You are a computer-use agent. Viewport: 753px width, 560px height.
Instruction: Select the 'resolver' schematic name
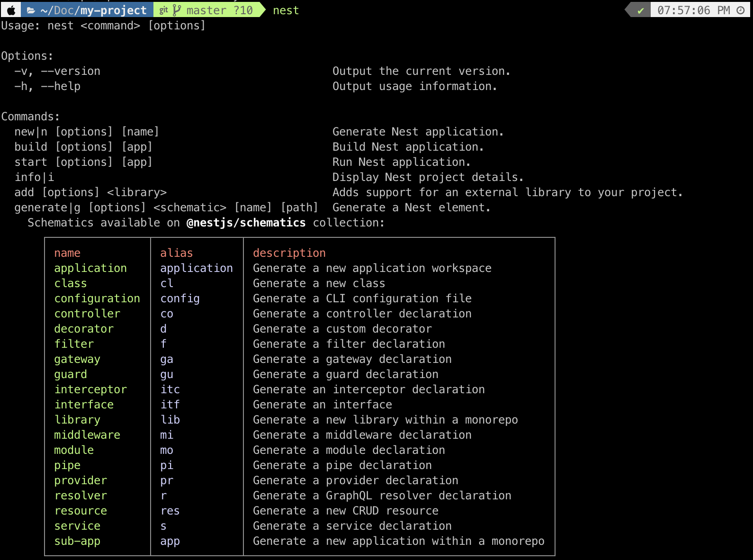coord(81,496)
